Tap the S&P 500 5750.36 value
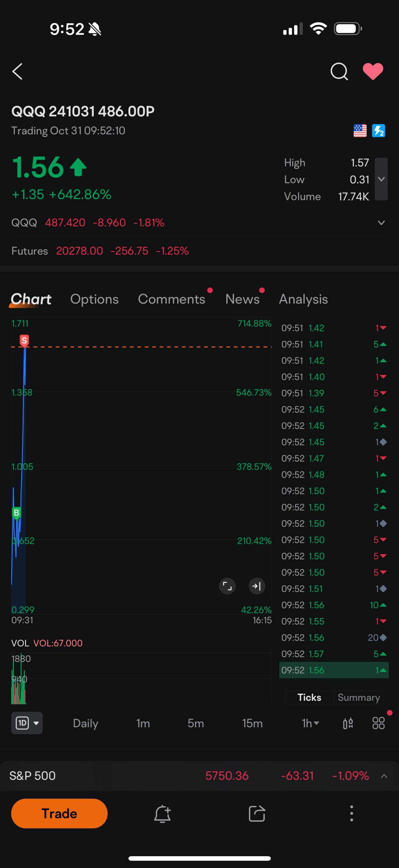 [x=227, y=776]
